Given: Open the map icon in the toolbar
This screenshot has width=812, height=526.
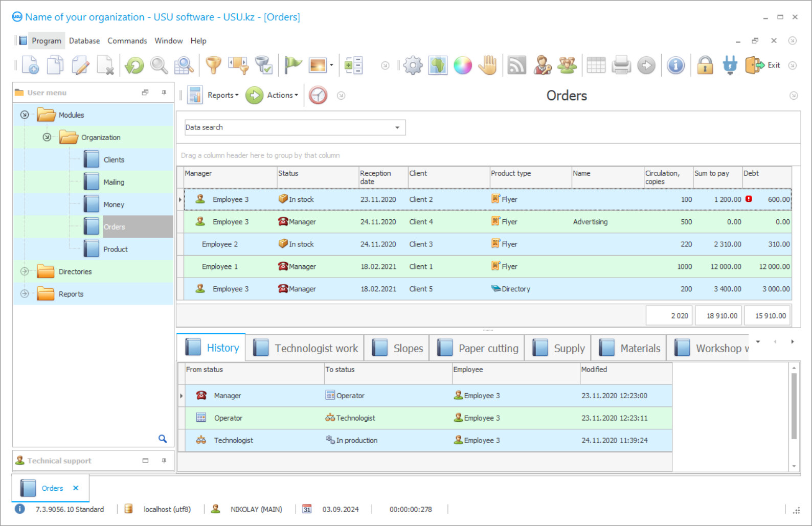Looking at the screenshot, I should 438,65.
